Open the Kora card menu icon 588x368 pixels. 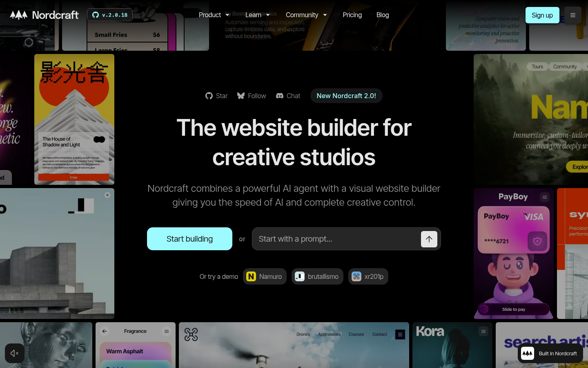click(483, 331)
